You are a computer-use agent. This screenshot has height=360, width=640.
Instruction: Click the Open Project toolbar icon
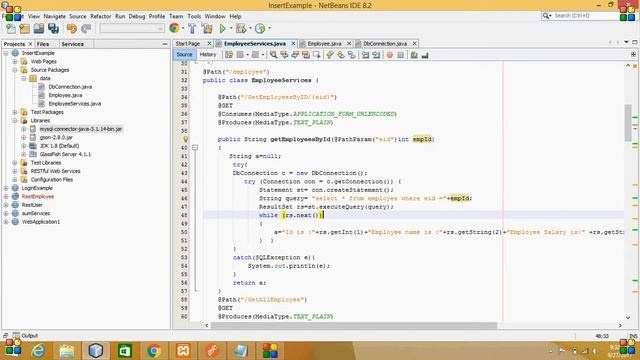click(39, 28)
